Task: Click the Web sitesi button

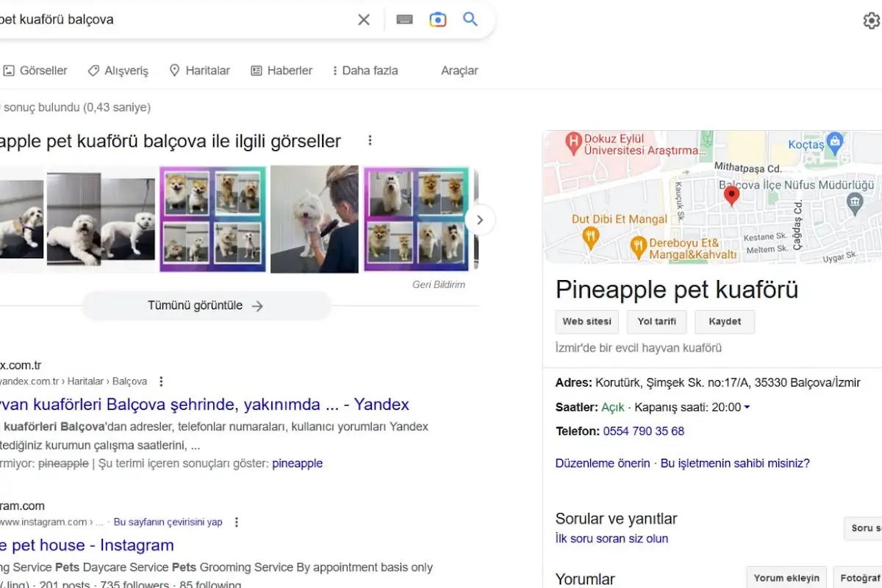Action: 587,322
